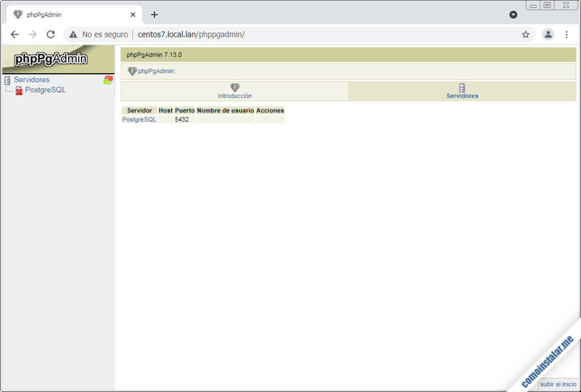Open Chrome three-dot menu

point(566,35)
